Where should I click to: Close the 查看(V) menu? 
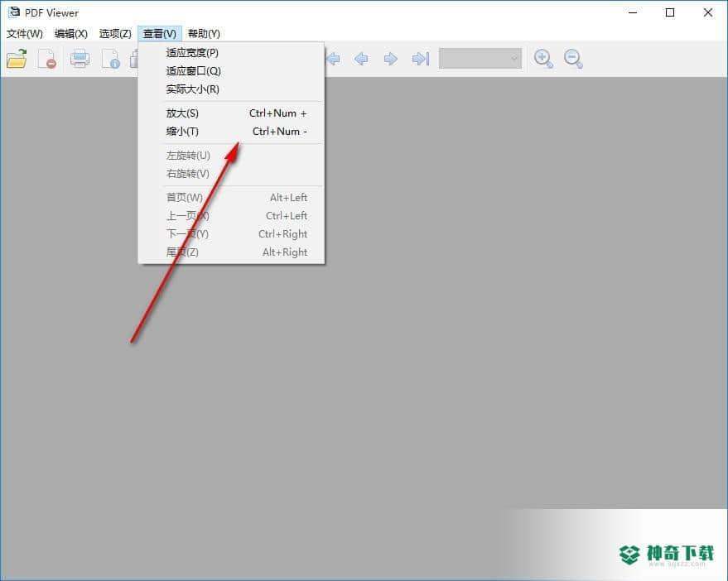pos(160,33)
